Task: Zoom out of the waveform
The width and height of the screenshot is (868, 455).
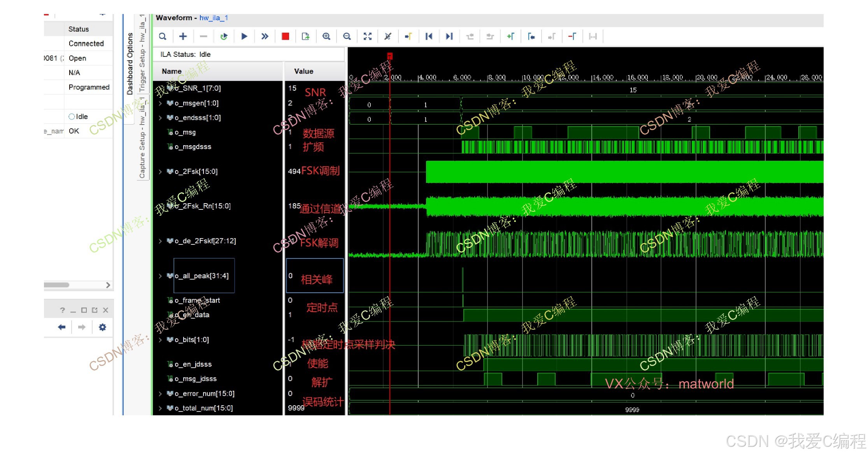Action: coord(347,36)
